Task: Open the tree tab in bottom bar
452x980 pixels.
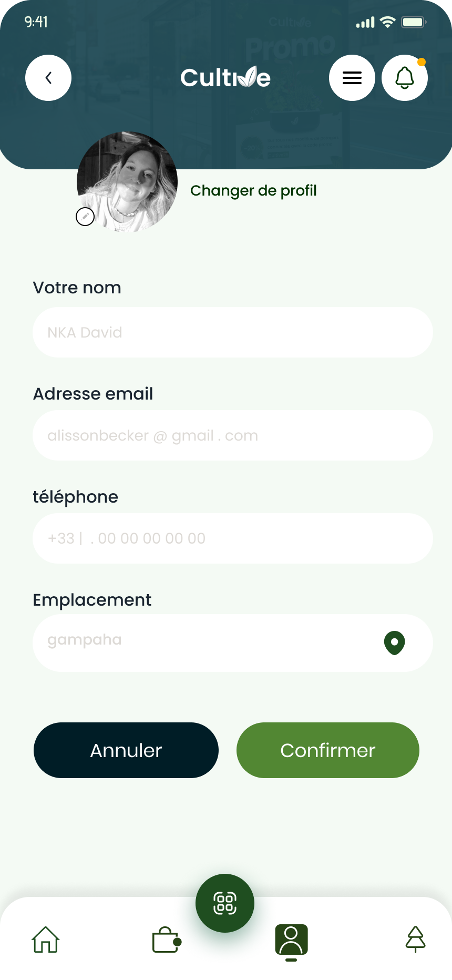Action: tap(415, 940)
